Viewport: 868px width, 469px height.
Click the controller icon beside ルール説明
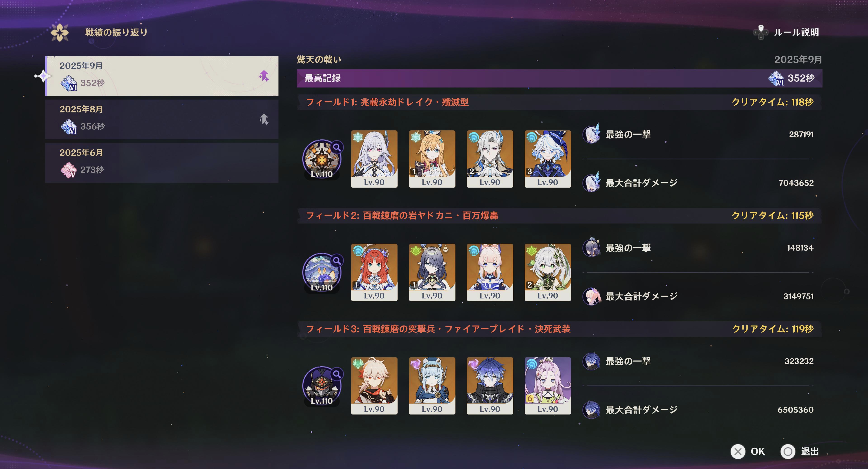pyautogui.click(x=760, y=32)
